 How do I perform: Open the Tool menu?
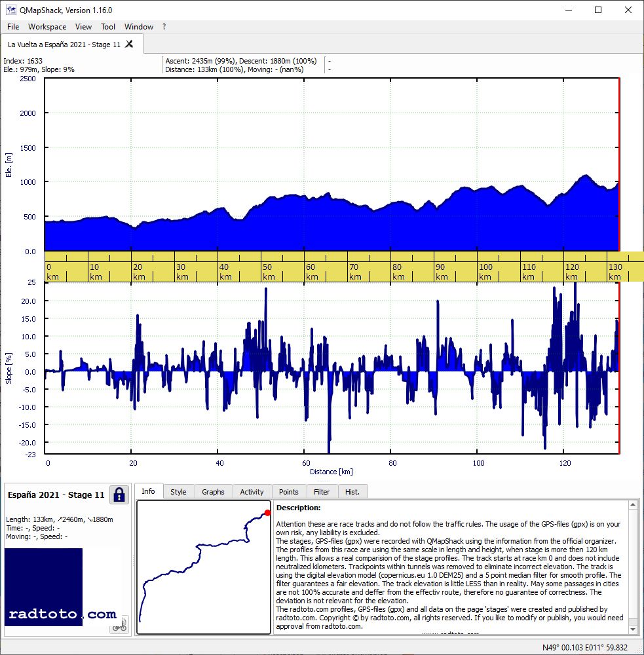108,27
